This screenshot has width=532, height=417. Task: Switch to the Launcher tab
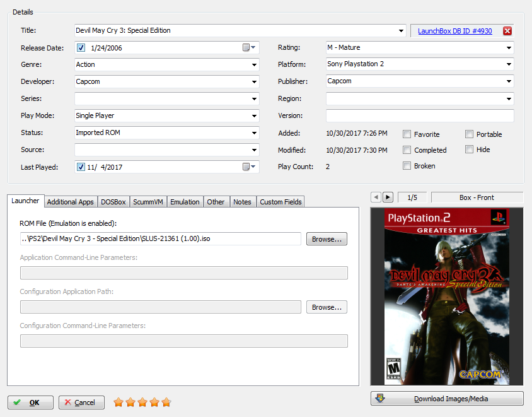click(x=25, y=201)
